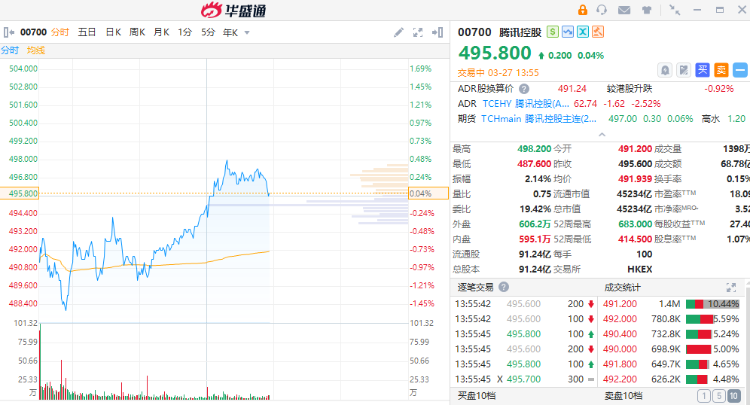Switch to 5分 chart tab
The height and width of the screenshot is (405, 750).
[x=208, y=33]
